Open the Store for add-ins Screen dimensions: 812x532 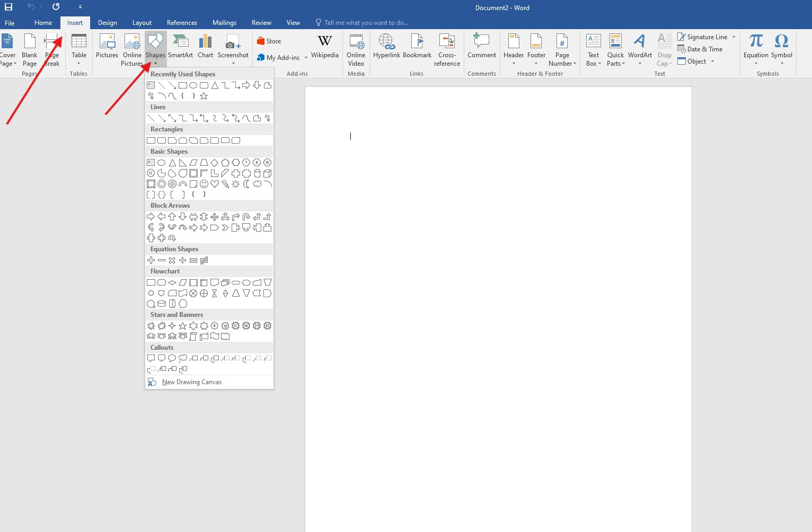(x=269, y=41)
